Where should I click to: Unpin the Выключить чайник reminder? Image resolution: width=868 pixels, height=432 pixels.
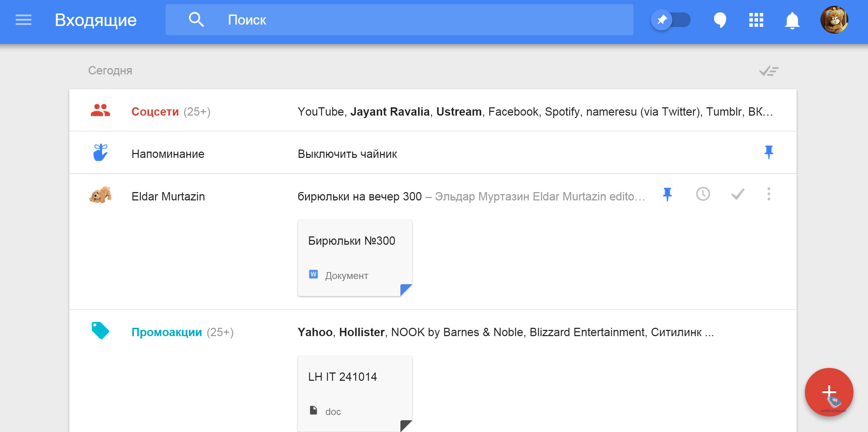click(x=769, y=152)
